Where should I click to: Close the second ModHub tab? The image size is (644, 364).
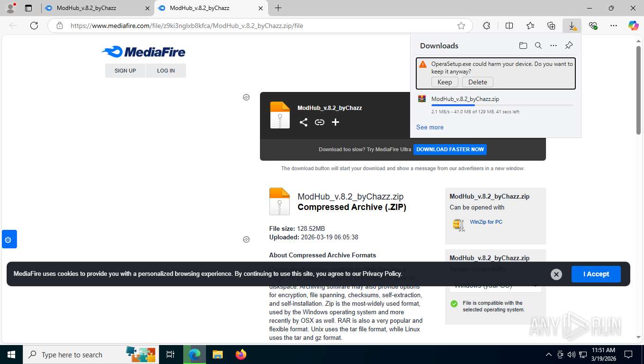tap(260, 8)
